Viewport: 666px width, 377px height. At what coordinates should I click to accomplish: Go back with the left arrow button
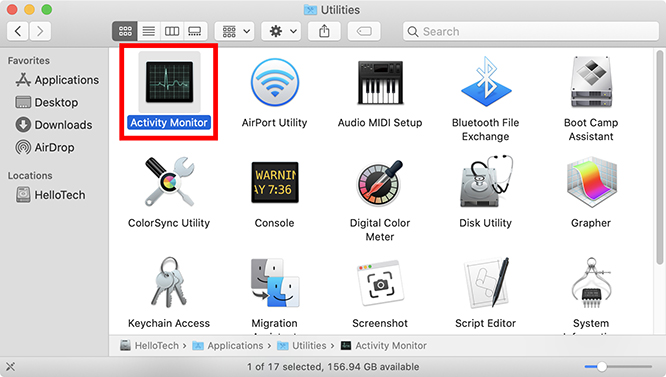(18, 31)
